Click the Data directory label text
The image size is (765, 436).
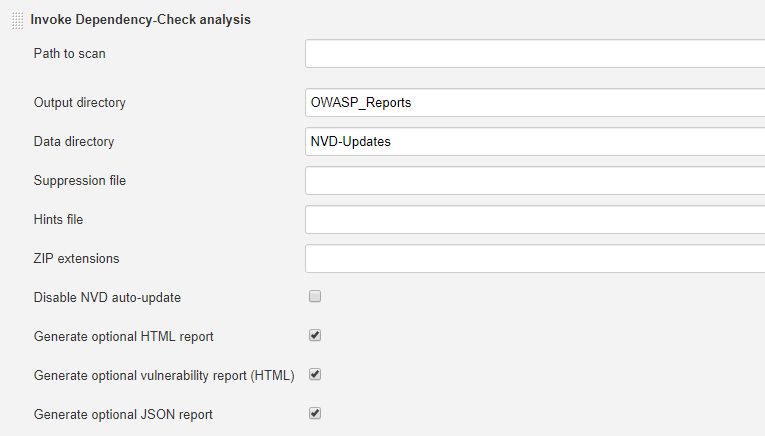74,141
